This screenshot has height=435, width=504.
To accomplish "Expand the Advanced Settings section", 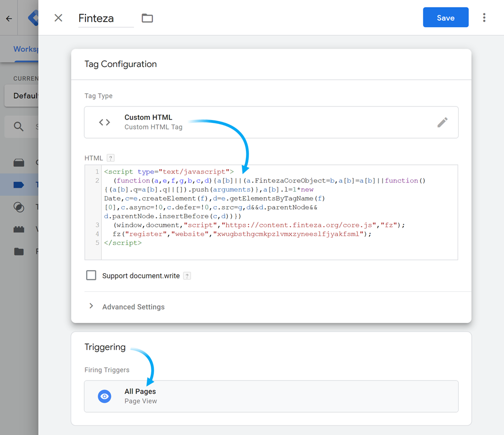I will pos(133,306).
